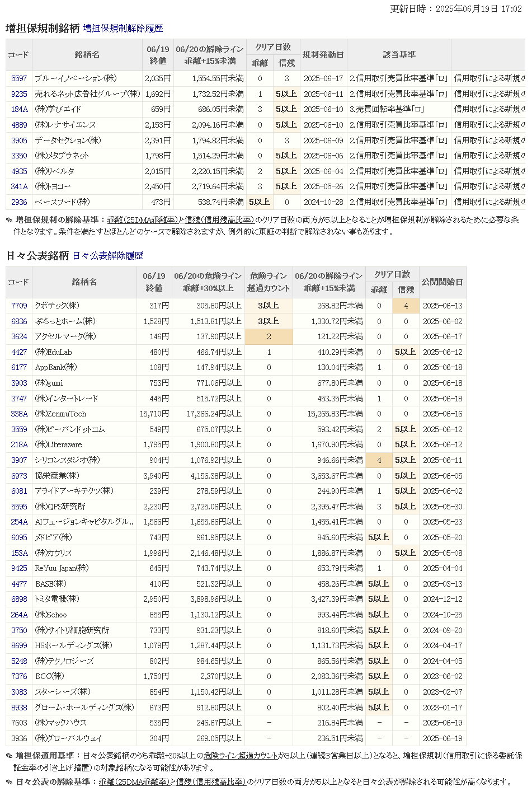The image size is (532, 796).
Task: Open stock code 6177 link
Action: tap(19, 367)
